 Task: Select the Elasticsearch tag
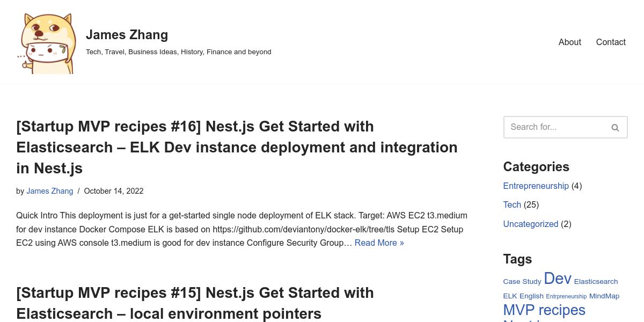coord(596,282)
